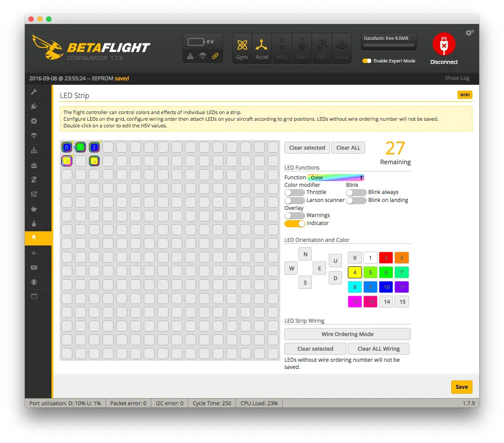This screenshot has height=443, width=504.
Task: Enable the Throttle color modifier toggle
Action: (x=295, y=192)
